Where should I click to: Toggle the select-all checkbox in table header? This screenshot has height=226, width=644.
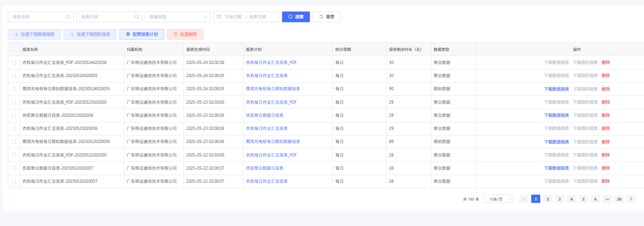[x=14, y=50]
